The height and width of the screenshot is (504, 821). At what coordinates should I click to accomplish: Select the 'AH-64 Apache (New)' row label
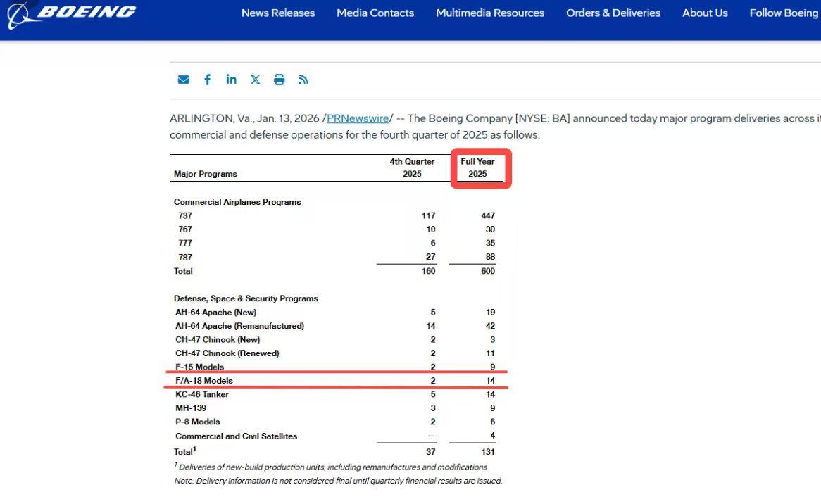pyautogui.click(x=215, y=312)
